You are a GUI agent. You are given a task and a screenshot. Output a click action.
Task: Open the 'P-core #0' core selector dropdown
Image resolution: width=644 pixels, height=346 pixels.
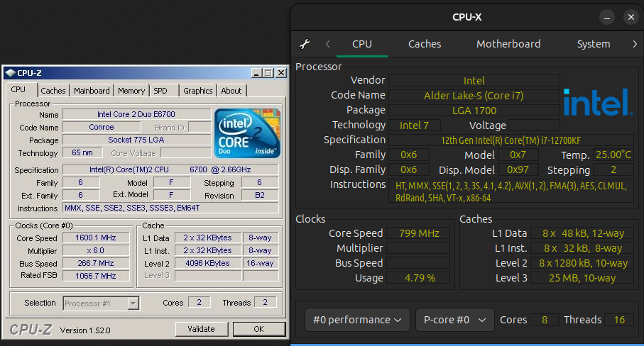click(455, 320)
